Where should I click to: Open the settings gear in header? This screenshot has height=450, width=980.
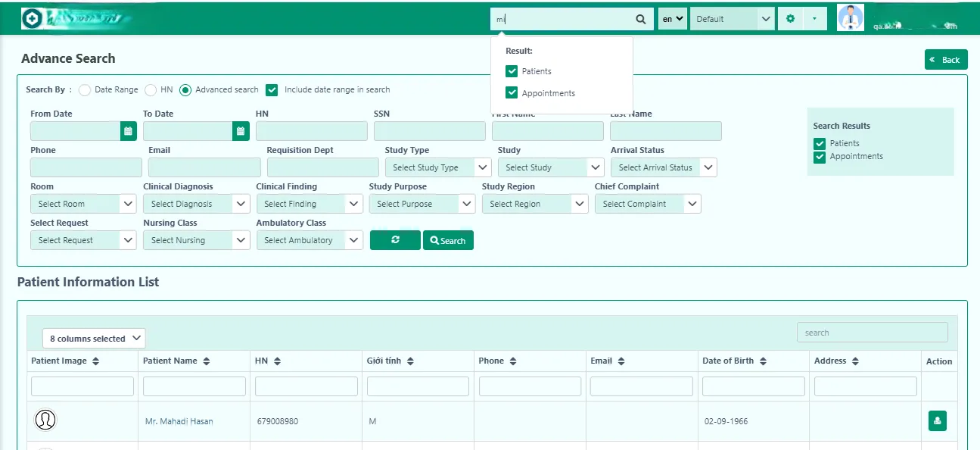(790, 19)
